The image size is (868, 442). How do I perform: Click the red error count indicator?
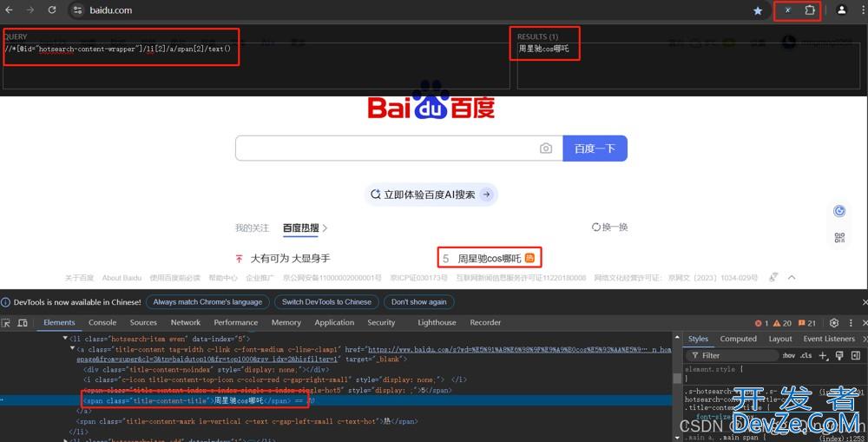click(762, 323)
